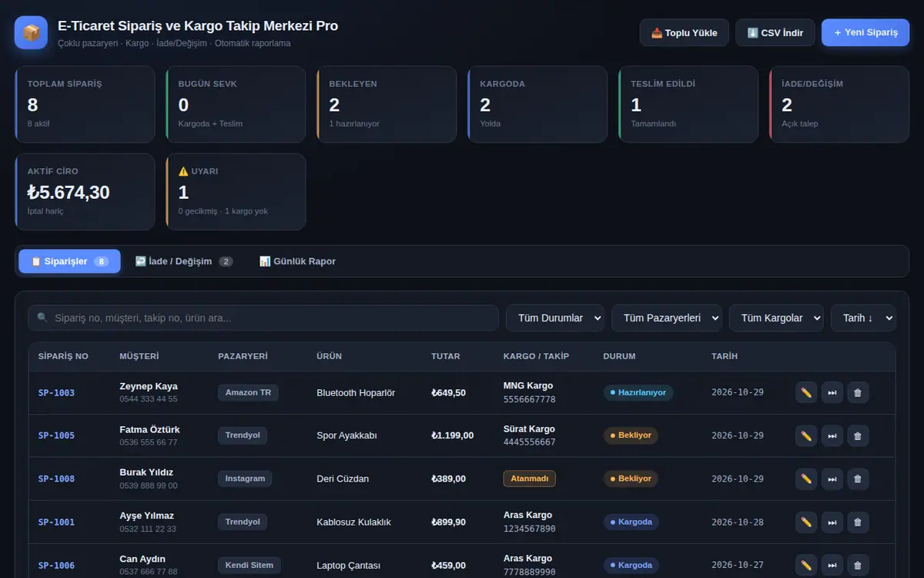
Task: Click the Toplu Yükle button
Action: point(685,32)
